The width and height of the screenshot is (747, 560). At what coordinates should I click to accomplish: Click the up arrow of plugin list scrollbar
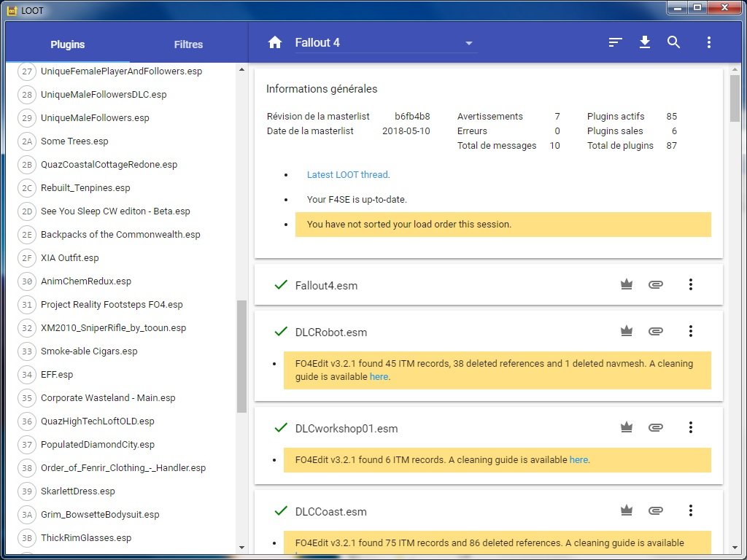tap(241, 69)
